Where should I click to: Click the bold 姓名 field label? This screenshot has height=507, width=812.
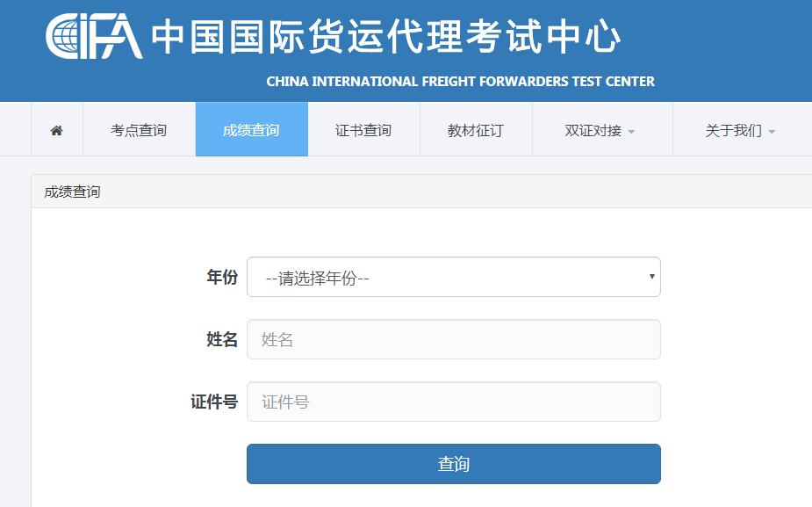coord(222,339)
